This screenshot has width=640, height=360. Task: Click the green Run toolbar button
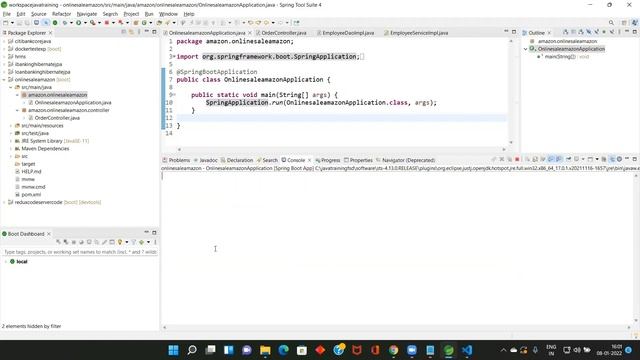tap(78, 22)
